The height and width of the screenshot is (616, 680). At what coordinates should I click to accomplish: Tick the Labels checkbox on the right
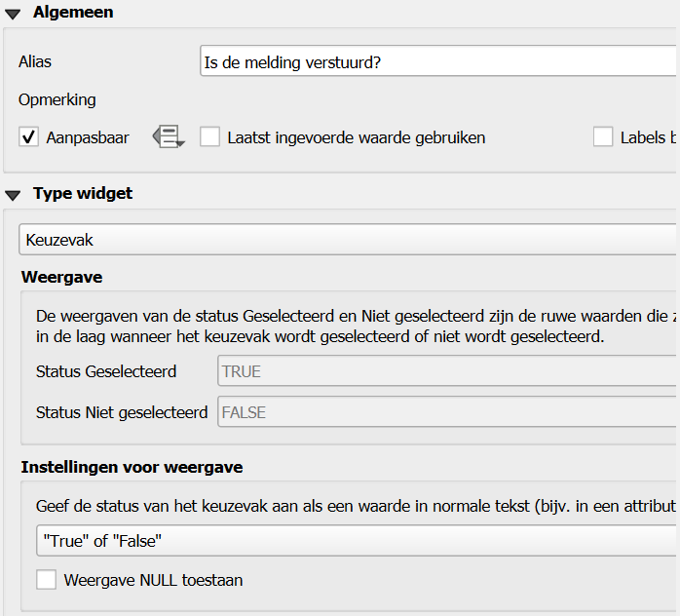[x=603, y=137]
